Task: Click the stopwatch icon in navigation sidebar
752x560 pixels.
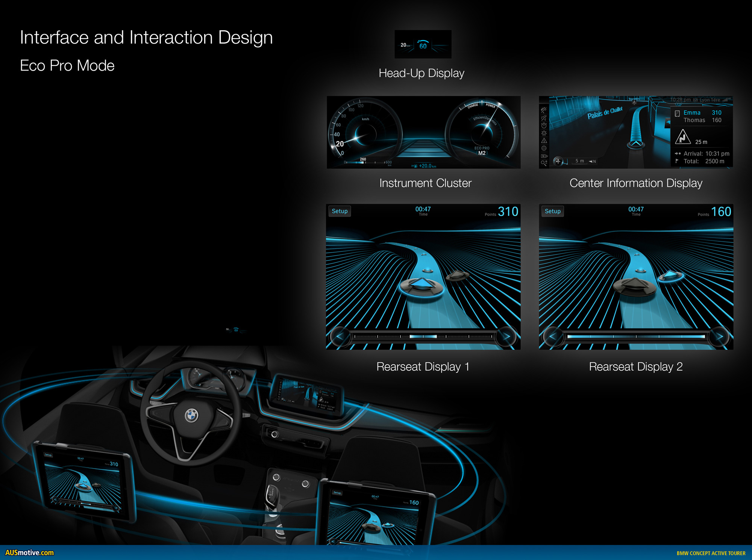Action: pos(544,126)
